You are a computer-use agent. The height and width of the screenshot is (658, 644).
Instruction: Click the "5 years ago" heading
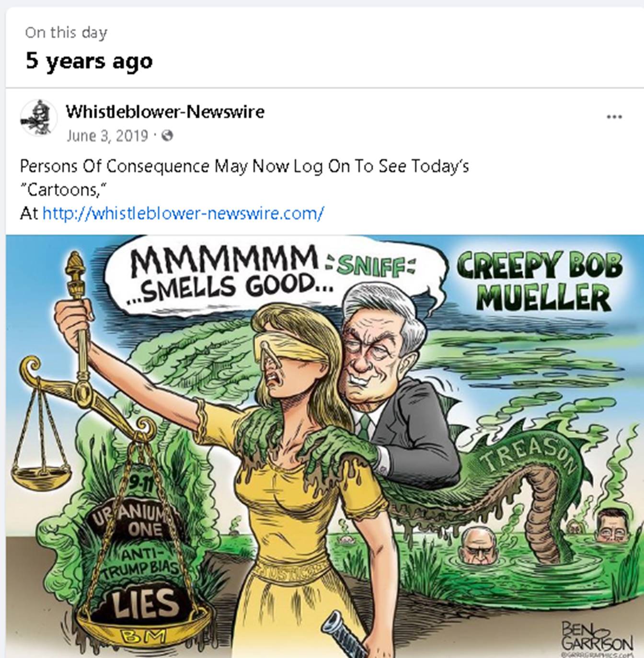tap(89, 61)
